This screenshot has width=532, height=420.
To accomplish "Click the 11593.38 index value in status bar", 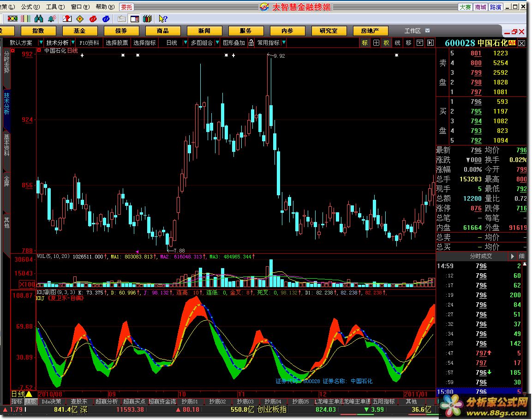I will click(130, 409).
